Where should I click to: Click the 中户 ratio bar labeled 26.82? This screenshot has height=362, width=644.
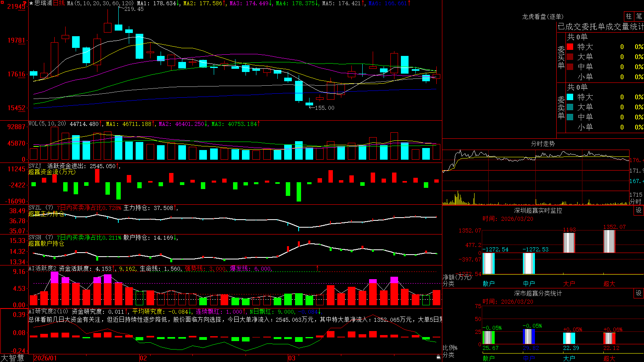(528, 337)
